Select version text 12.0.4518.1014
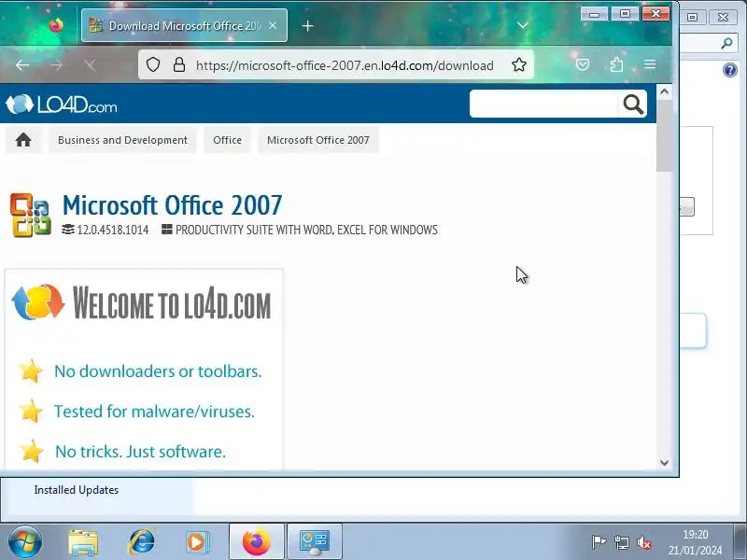This screenshot has height=560, width=747. click(x=112, y=230)
